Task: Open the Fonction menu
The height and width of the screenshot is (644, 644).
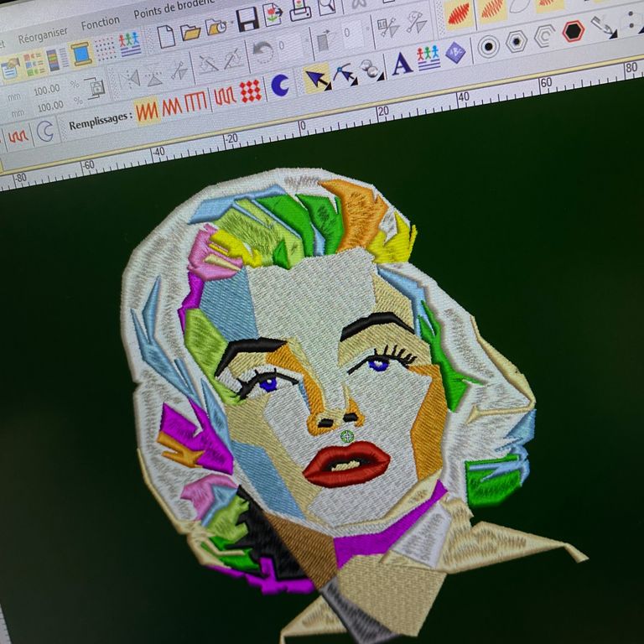Action: [x=101, y=22]
